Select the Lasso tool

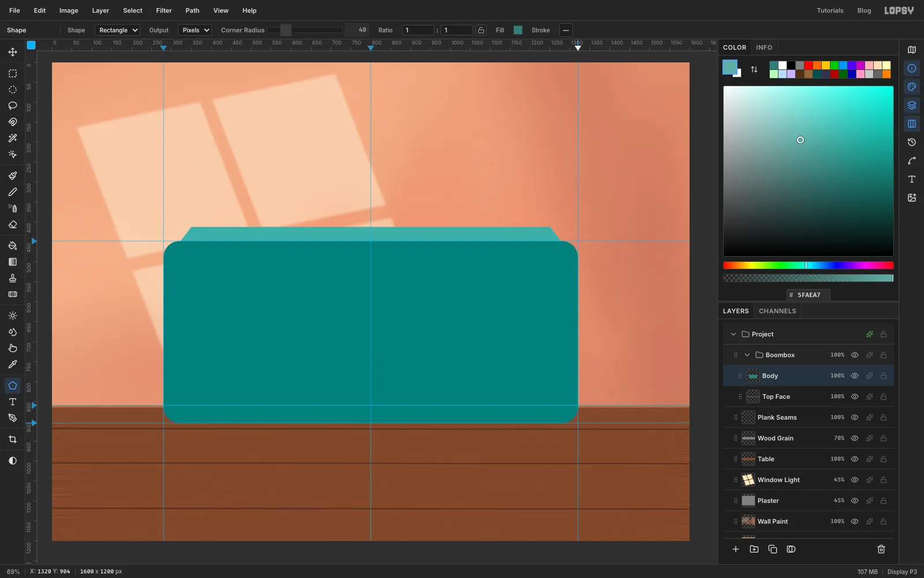[13, 106]
